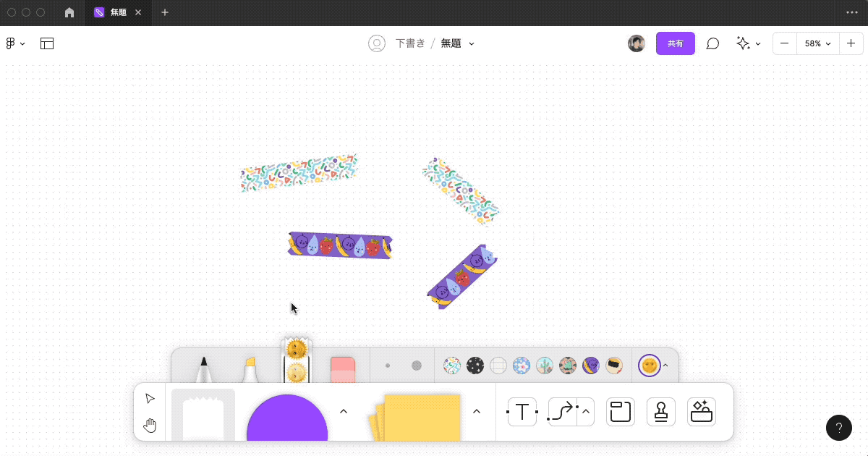The height and width of the screenshot is (456, 868).
Task: Select the connector arrow tool
Action: 563,411
